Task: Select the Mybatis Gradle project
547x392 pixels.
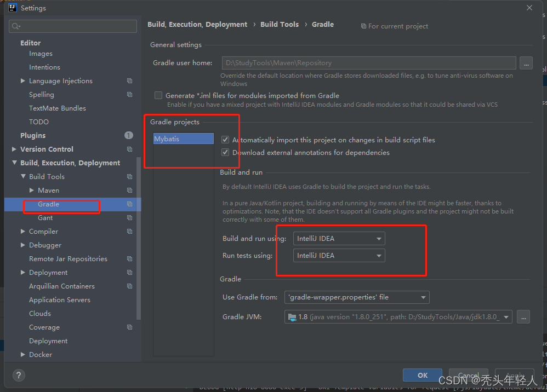Action: [x=184, y=139]
